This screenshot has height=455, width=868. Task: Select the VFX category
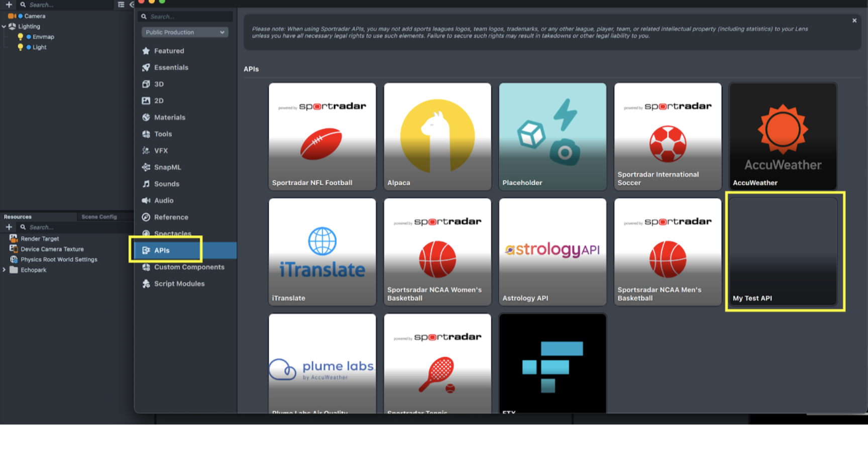[x=161, y=150]
